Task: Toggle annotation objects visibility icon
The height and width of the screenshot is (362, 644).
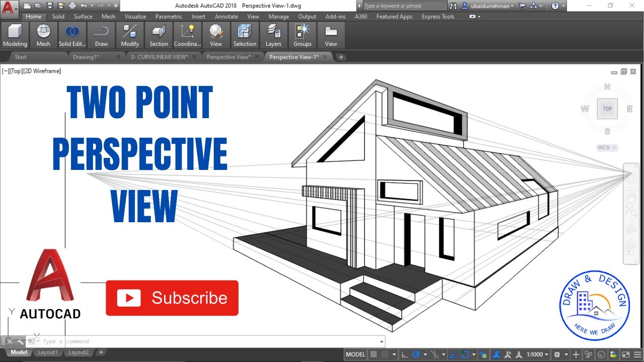Action: pyautogui.click(x=497, y=354)
